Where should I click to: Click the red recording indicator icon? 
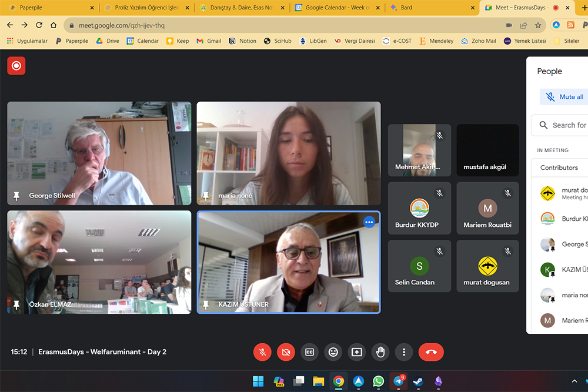(16, 66)
